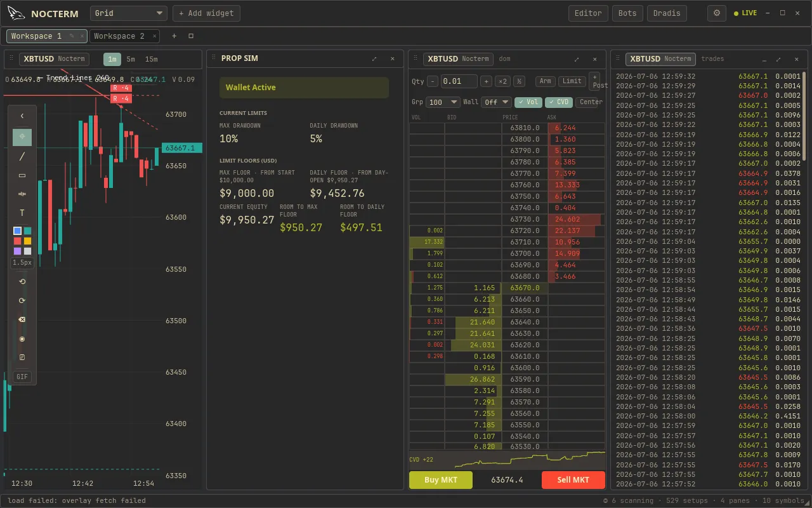Screen dimensions: 812x508
Task: Click the Buy MKT button
Action: pyautogui.click(x=441, y=479)
